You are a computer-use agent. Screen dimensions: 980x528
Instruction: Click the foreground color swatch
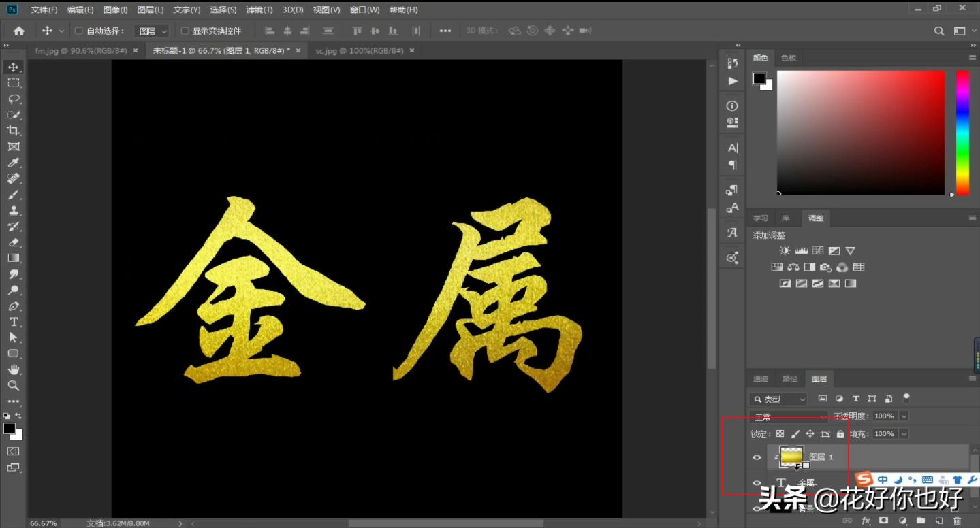pyautogui.click(x=9, y=429)
